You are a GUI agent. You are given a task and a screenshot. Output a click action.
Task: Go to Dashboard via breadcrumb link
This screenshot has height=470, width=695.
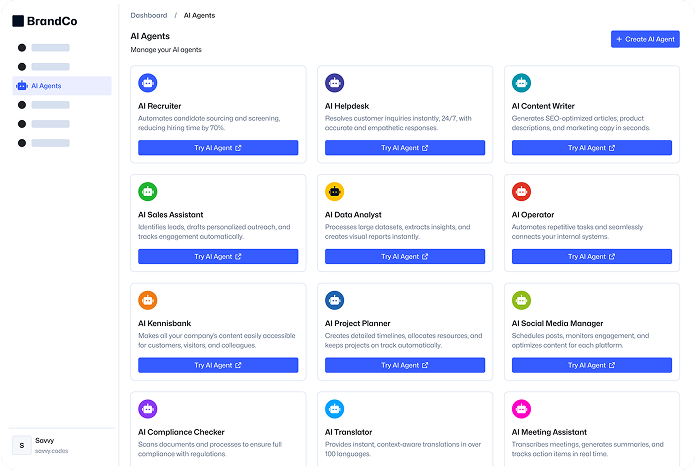pos(149,15)
